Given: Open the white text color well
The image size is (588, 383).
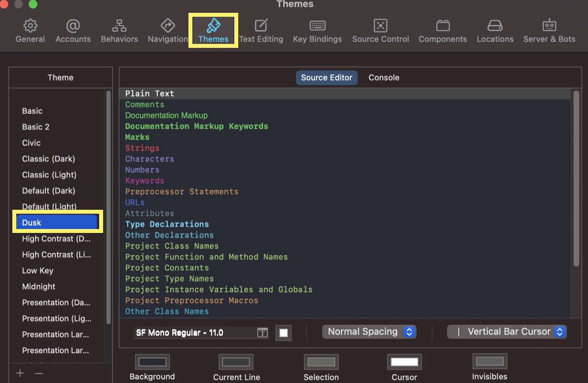Looking at the screenshot, I should coord(284,333).
